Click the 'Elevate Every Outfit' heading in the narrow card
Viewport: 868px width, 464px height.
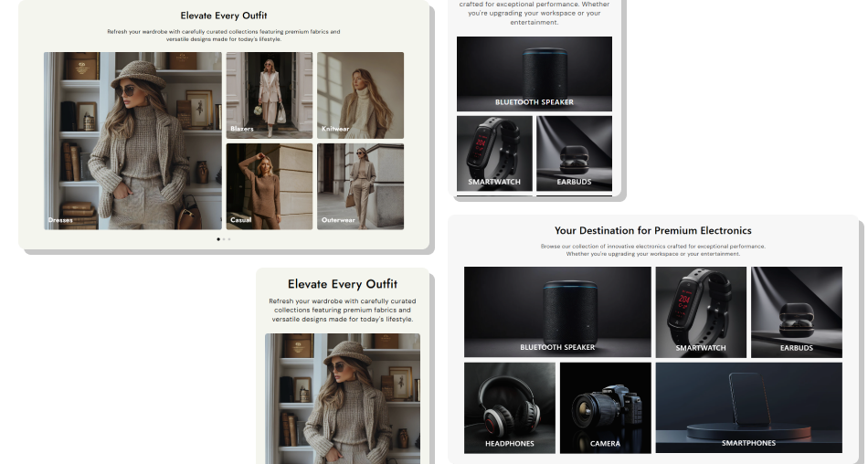(x=343, y=284)
